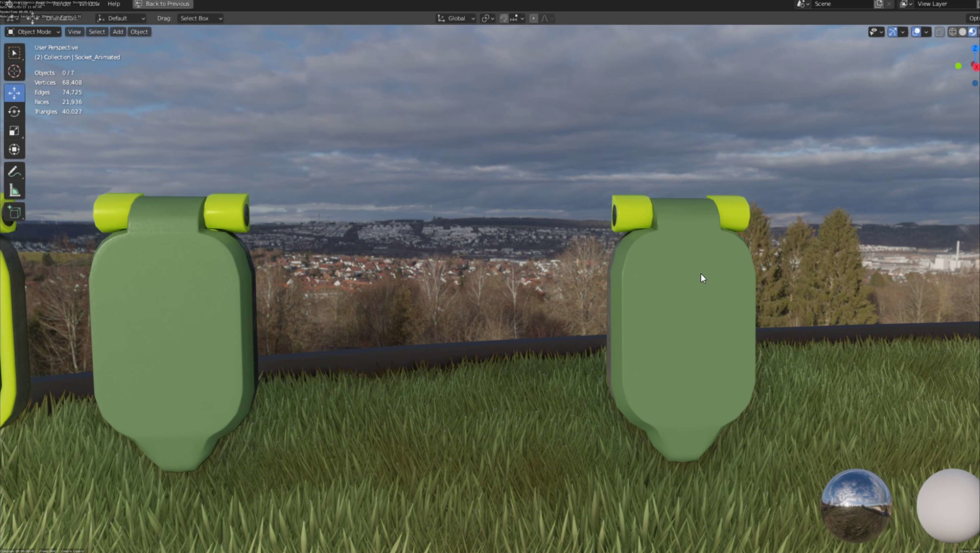The image size is (980, 553).
Task: Click the red X axis gizmo handle
Action: [x=976, y=67]
